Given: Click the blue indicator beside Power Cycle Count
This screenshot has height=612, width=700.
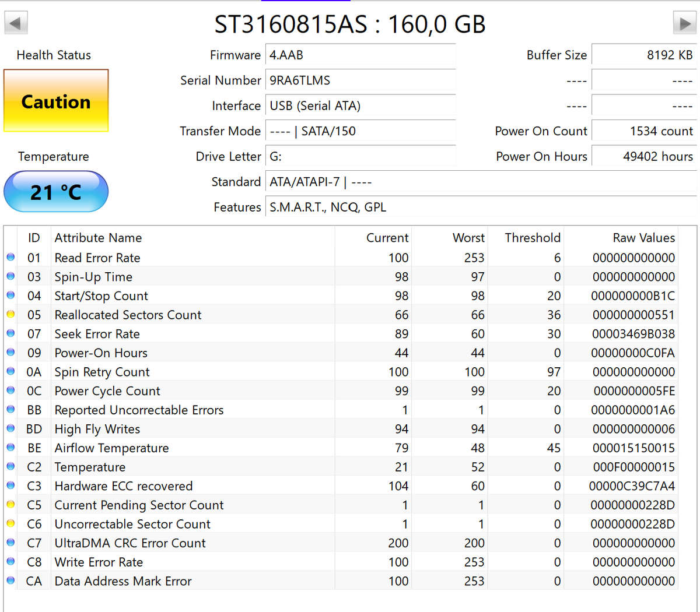Looking at the screenshot, I should click(x=10, y=391).
